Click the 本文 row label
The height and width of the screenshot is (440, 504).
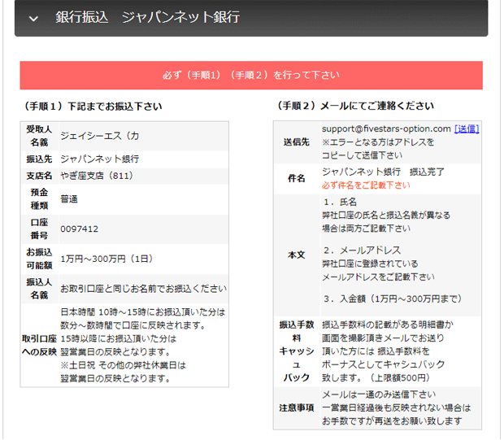(297, 255)
